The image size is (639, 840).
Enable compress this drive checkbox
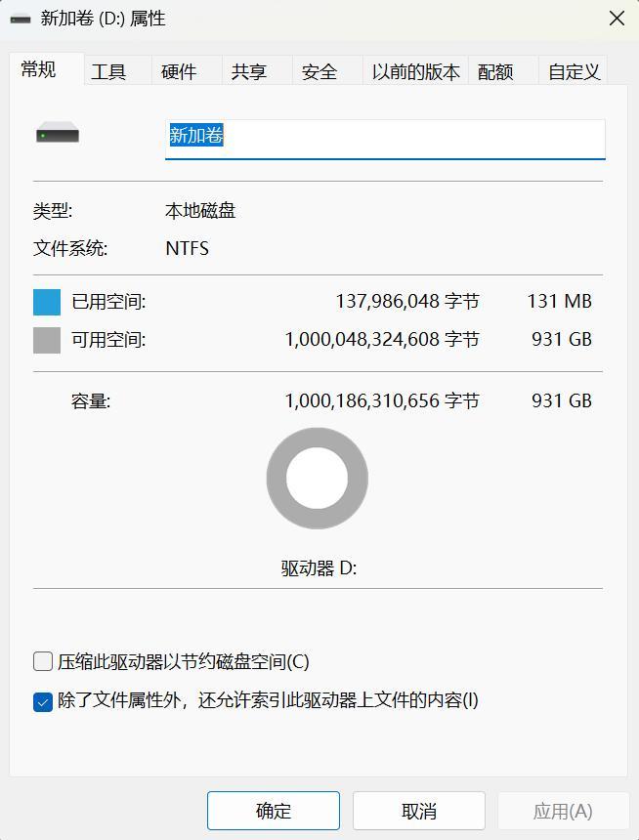tap(43, 661)
